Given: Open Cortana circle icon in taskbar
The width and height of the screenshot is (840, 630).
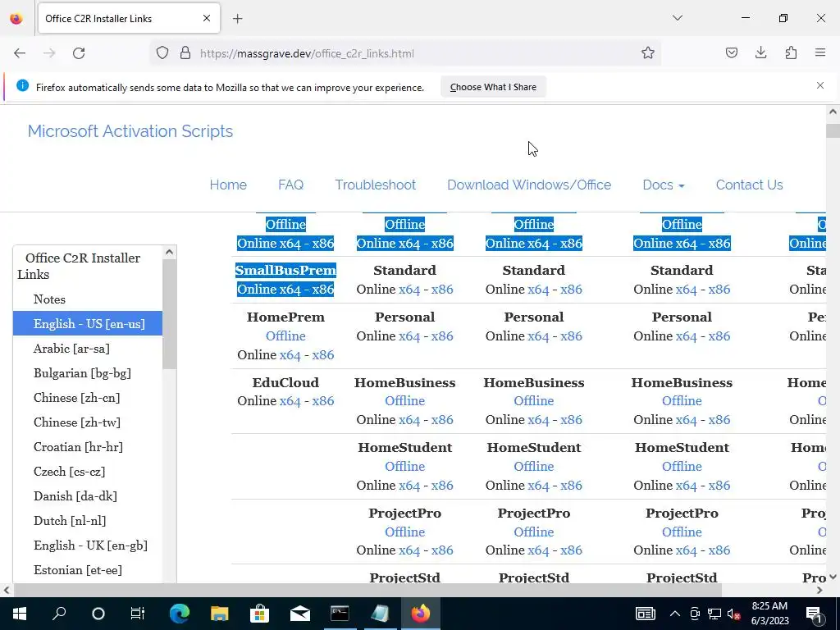Looking at the screenshot, I should click(98, 614).
